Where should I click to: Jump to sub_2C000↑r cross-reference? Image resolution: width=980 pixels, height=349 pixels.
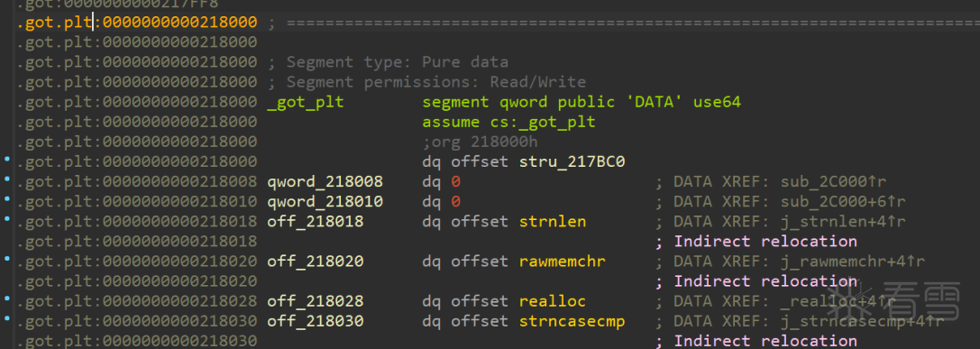(833, 182)
